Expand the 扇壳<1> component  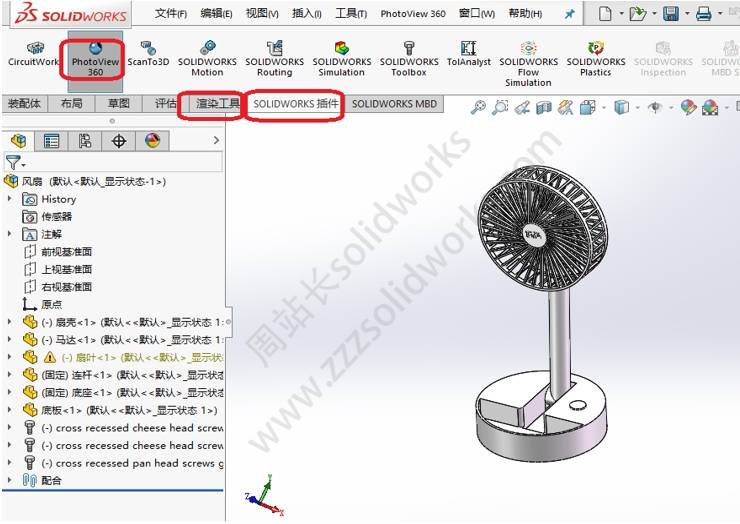click(9, 322)
